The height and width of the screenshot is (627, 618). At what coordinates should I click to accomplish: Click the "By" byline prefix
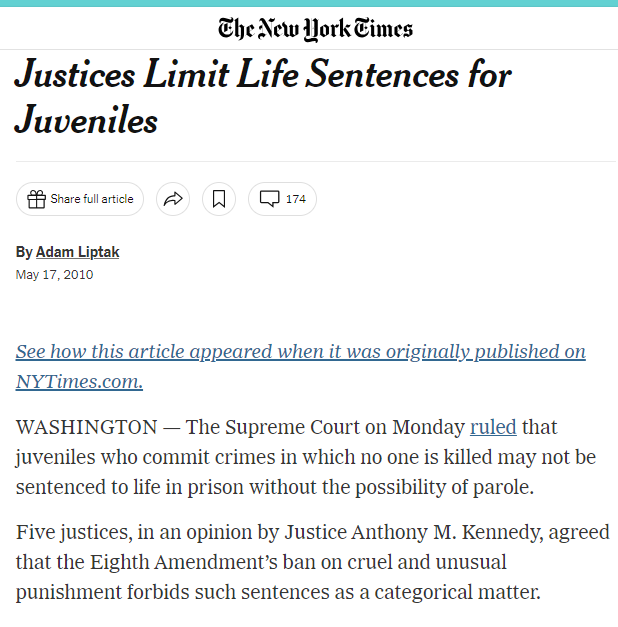24,252
